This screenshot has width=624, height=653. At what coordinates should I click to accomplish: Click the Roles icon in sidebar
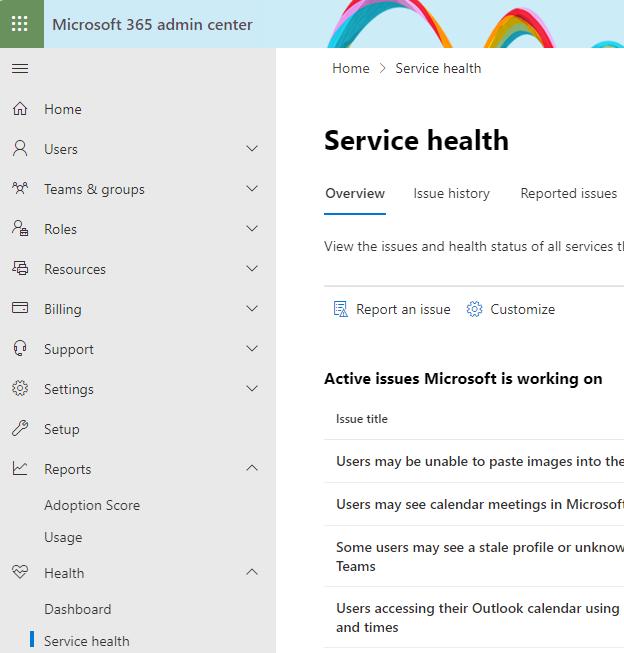coord(20,228)
